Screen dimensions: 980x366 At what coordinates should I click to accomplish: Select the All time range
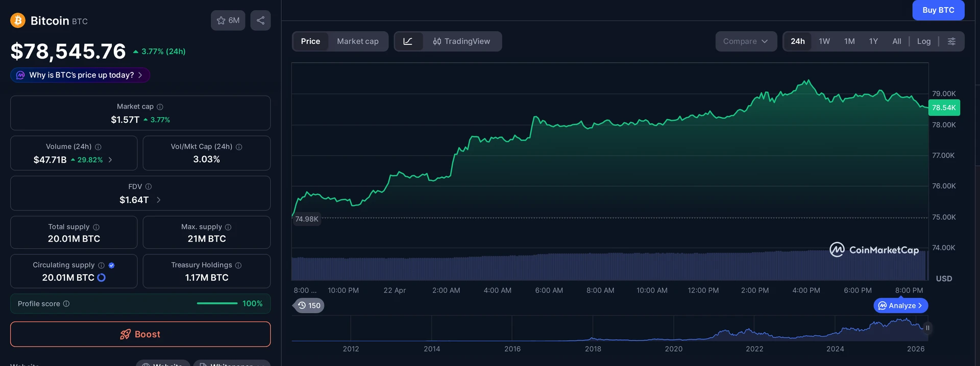click(897, 41)
